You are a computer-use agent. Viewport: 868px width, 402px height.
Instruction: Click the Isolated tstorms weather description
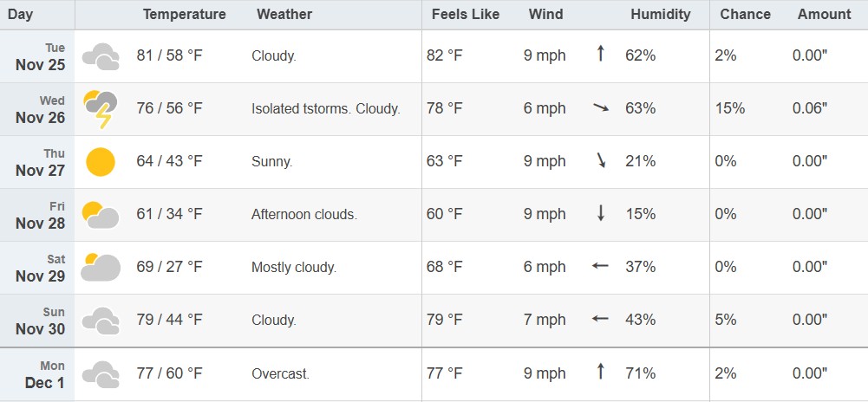click(325, 108)
